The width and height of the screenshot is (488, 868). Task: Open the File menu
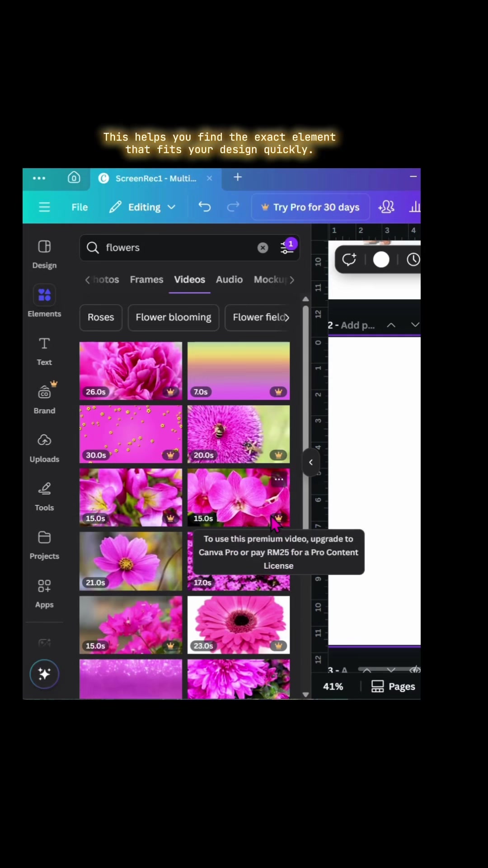(80, 207)
